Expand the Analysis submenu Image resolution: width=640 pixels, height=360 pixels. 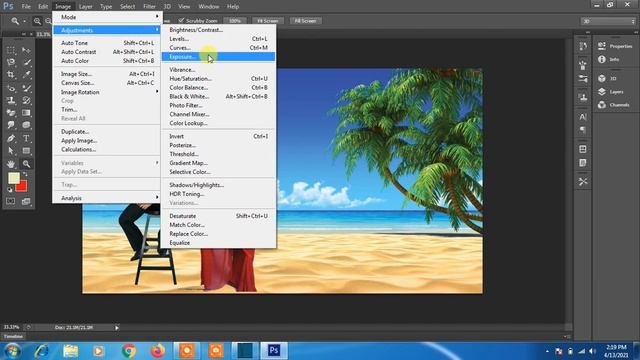[107, 198]
